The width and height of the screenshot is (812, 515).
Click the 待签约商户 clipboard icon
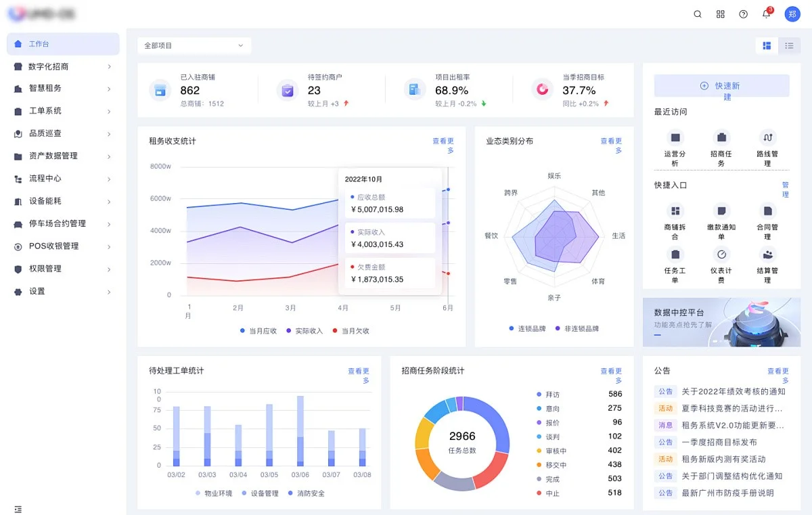coord(288,89)
